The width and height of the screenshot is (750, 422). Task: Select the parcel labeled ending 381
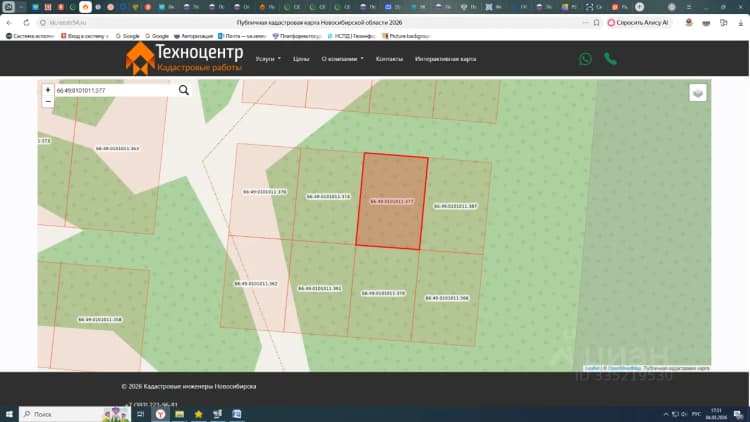click(x=320, y=289)
